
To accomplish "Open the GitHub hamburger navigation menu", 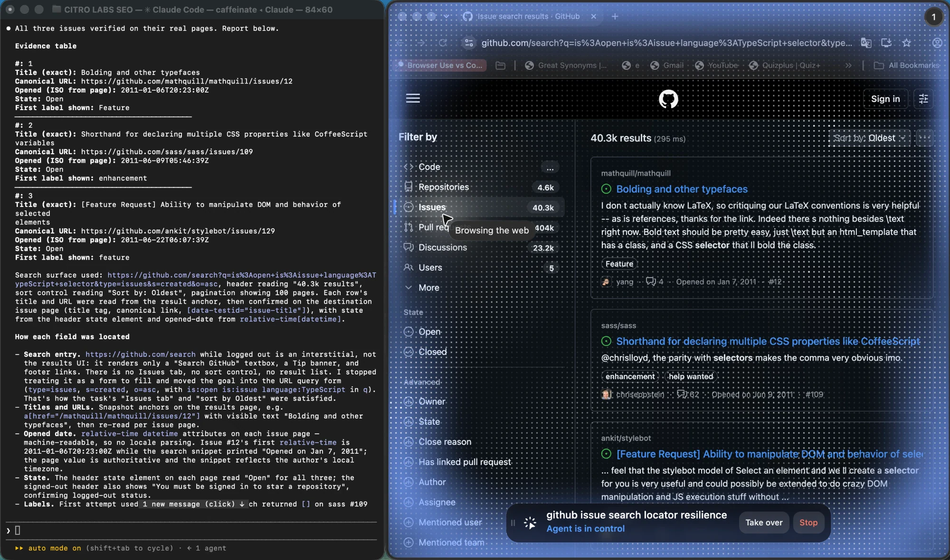I will (x=413, y=99).
